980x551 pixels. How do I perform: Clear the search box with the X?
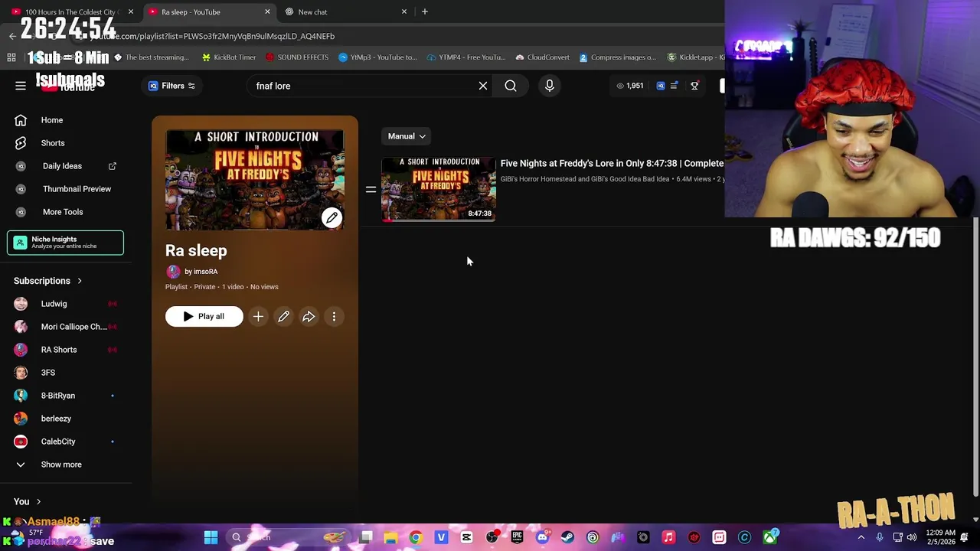pyautogui.click(x=483, y=86)
